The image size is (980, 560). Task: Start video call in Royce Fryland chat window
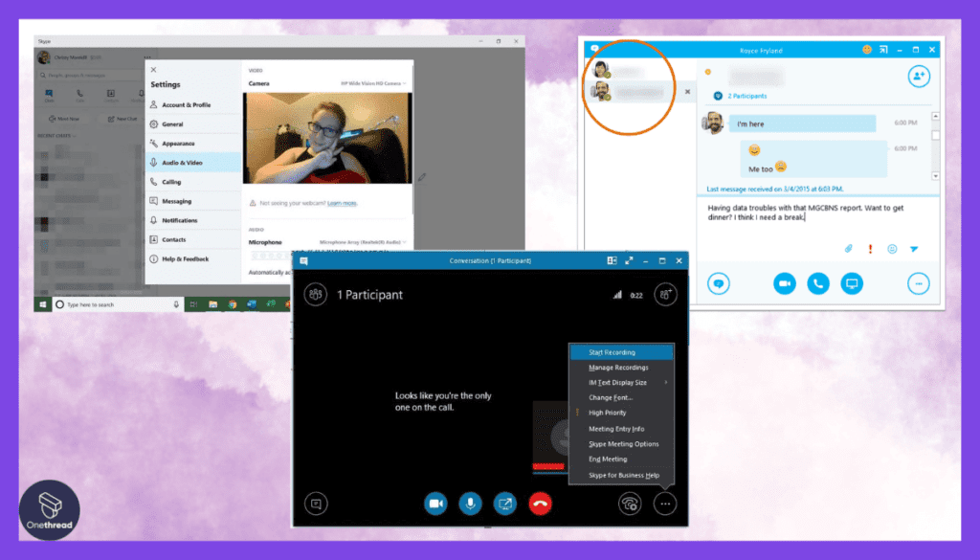point(785,283)
